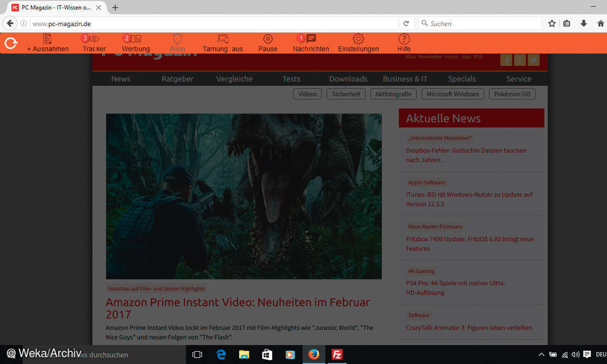Viewport: 607px width, 364px height.
Task: Open the Ratgeber menu item
Action: point(178,79)
